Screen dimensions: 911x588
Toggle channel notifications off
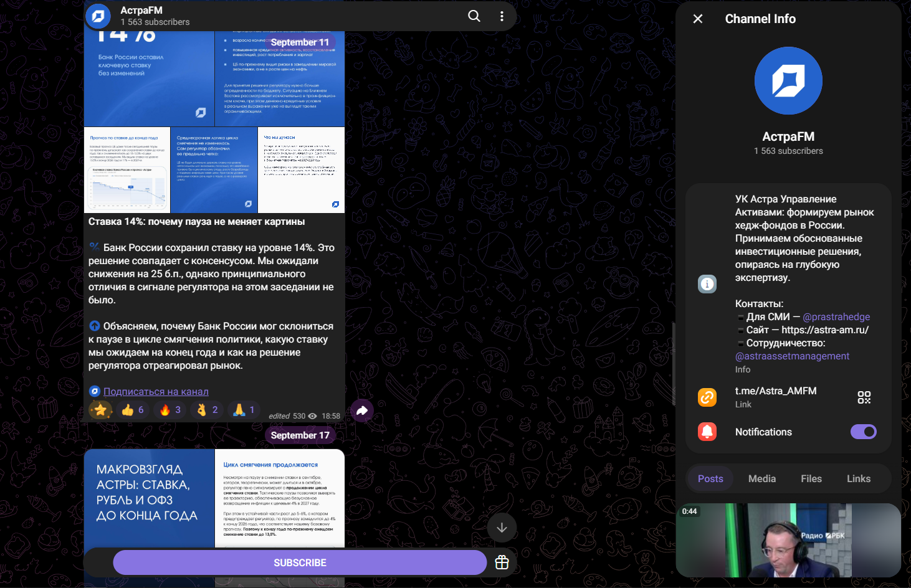click(864, 432)
